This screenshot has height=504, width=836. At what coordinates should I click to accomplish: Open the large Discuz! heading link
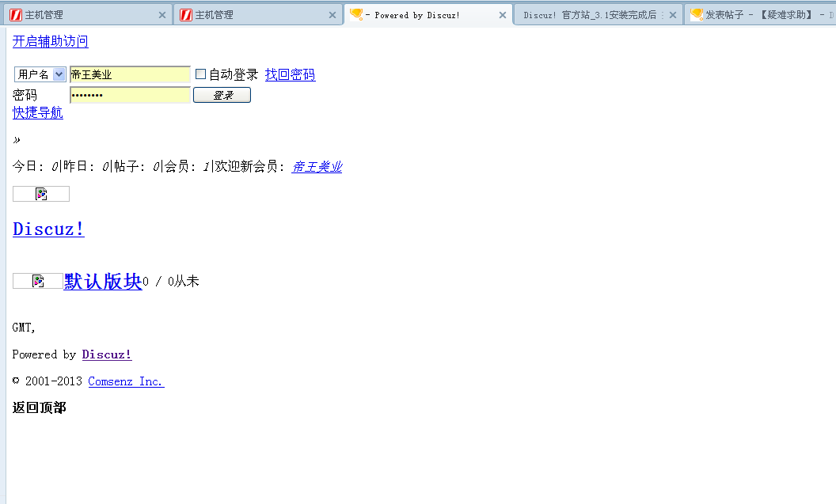[x=48, y=229]
